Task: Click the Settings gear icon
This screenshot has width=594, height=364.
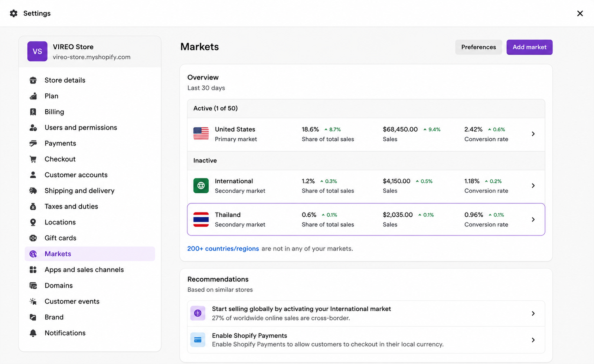Action: pyautogui.click(x=14, y=13)
